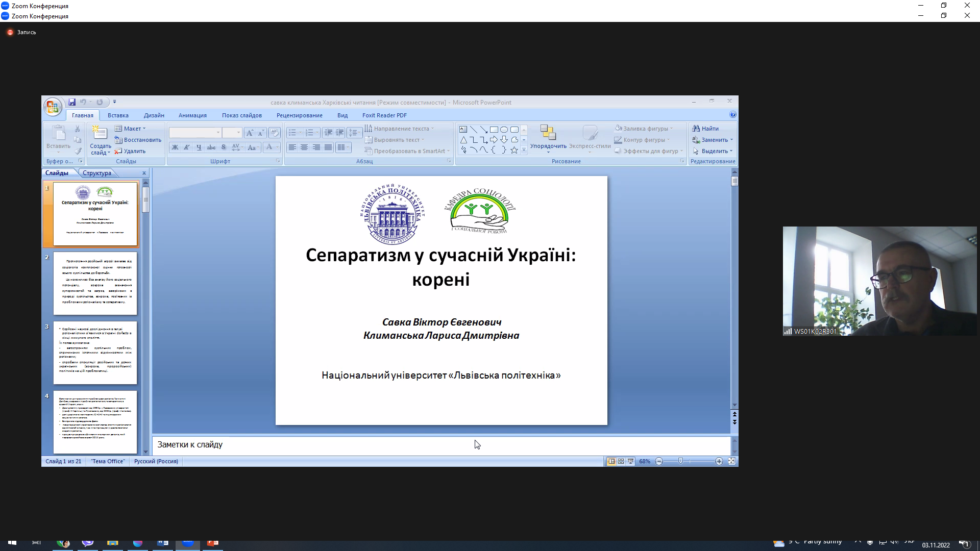Increase list indent level
This screenshot has height=551, width=980.
[340, 133]
